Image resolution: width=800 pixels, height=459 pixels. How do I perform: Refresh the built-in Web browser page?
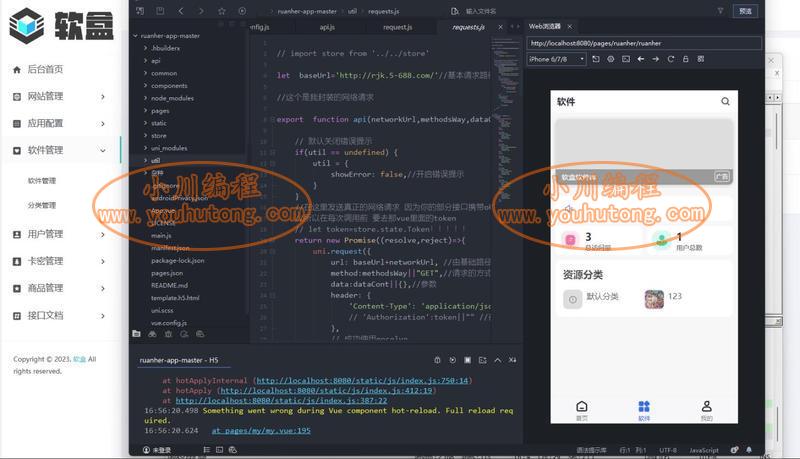[671, 59]
